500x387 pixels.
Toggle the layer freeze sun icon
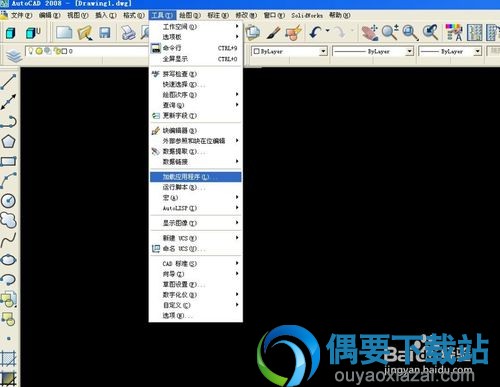(x=39, y=51)
